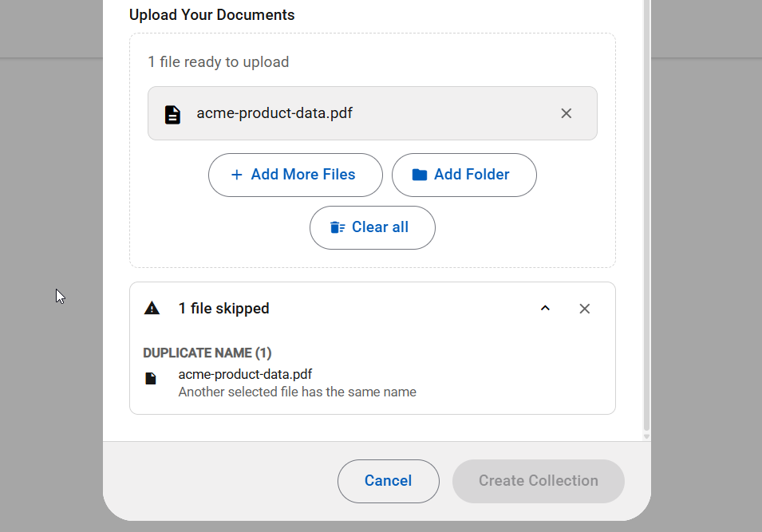This screenshot has width=762, height=532.
Task: Click the '1 file ready to upload' text
Action: 218,62
